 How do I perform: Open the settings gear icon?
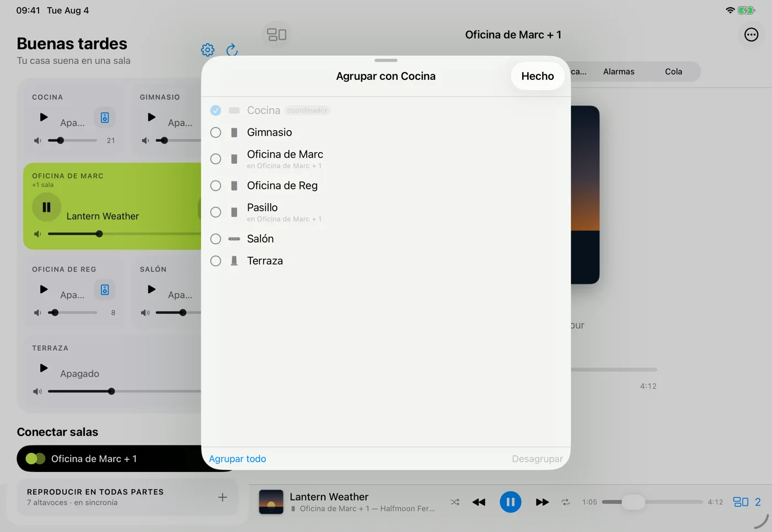[207, 50]
